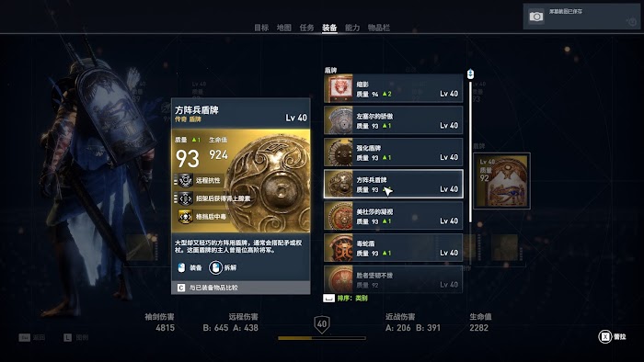The image size is (644, 362).
Task: Click the 装备 equip button
Action: tap(190, 267)
